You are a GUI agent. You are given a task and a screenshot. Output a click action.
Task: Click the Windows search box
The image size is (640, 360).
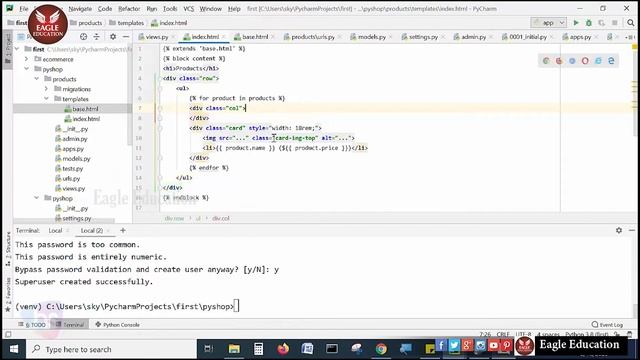[112, 349]
